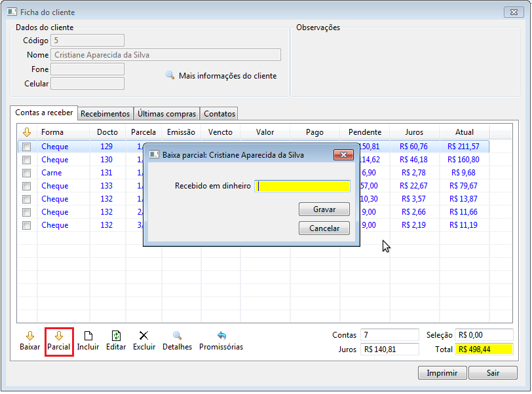
Task: Click the magnifier beside Mais informações do cliente
Action: click(170, 75)
